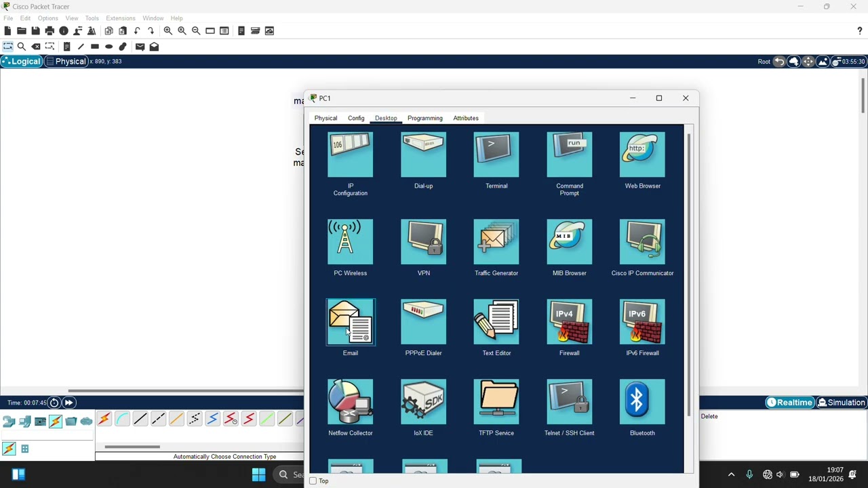Launch the Traffic Generator app
The image size is (868, 488).
496,247
